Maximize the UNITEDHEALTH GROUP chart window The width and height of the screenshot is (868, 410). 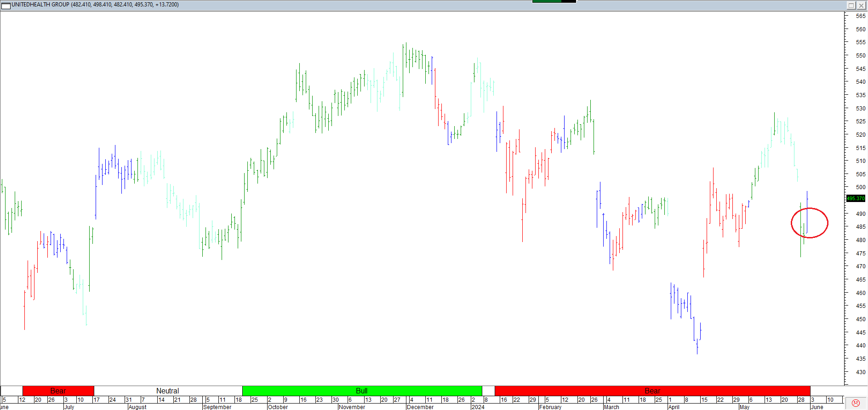pyautogui.click(x=851, y=5)
